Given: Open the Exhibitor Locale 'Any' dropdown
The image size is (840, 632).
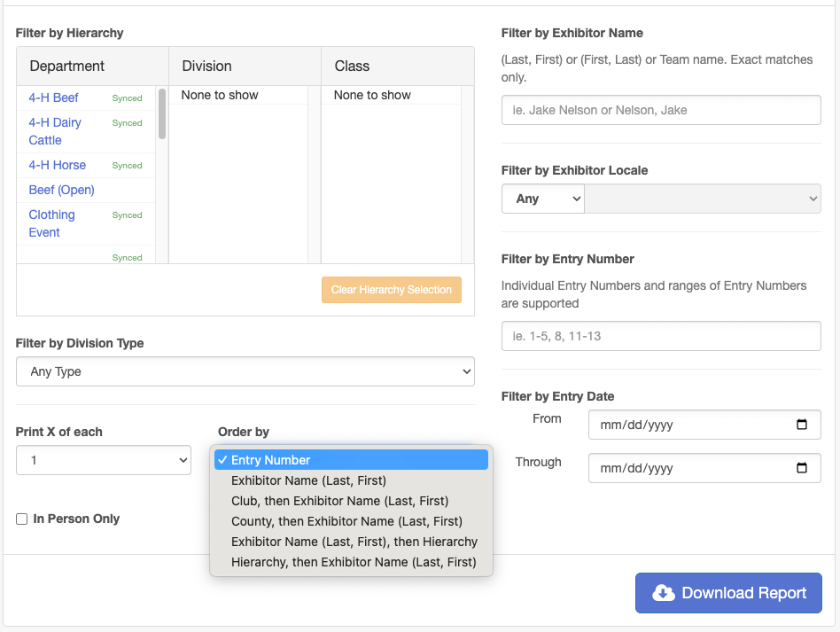Looking at the screenshot, I should 542,199.
